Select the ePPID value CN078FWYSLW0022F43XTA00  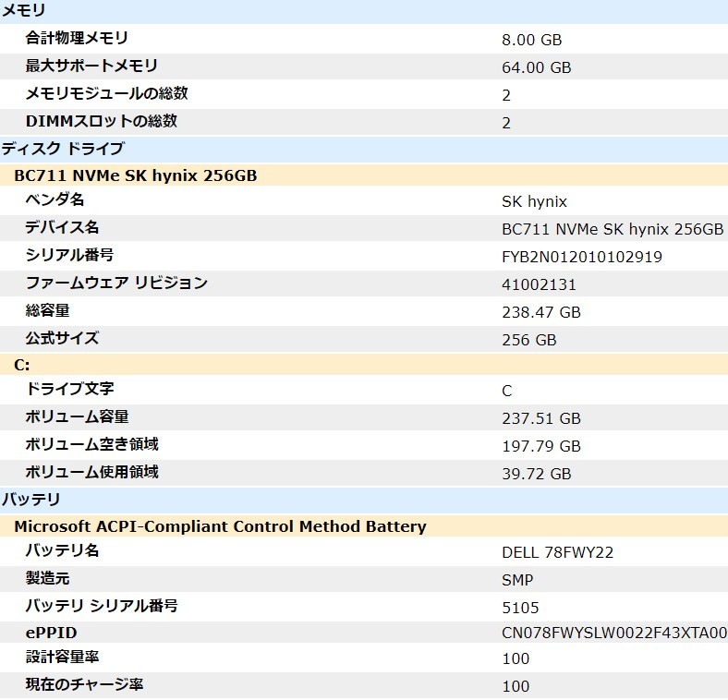pyautogui.click(x=614, y=633)
